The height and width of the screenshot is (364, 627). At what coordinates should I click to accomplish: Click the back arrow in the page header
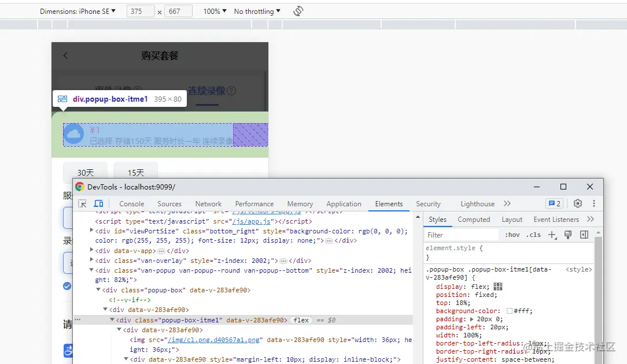pos(65,55)
